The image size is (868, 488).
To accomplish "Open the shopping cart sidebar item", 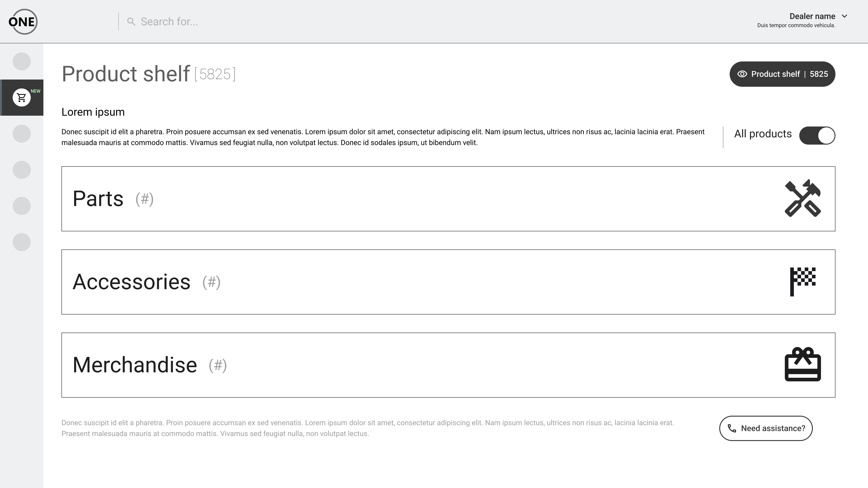I will pos(21,98).
